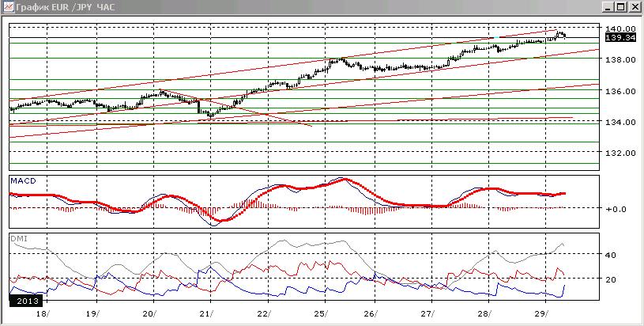Image resolution: width=644 pixels, height=326 pixels.
Task: Click the window title График EUR/JPY ЧАС
Action: (66, 7)
